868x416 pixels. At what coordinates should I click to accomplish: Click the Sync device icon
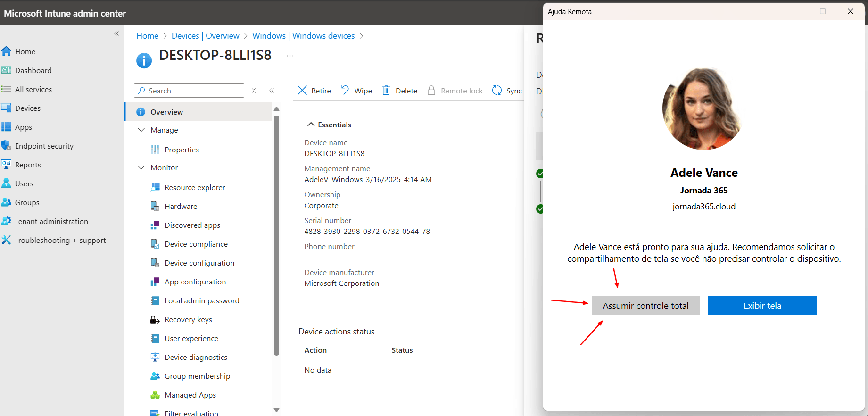[497, 90]
